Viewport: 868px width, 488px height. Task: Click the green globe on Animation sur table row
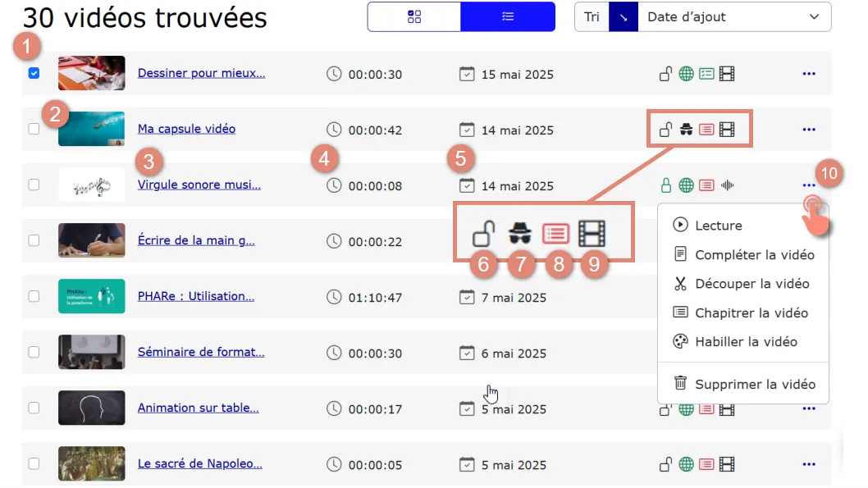tap(686, 410)
